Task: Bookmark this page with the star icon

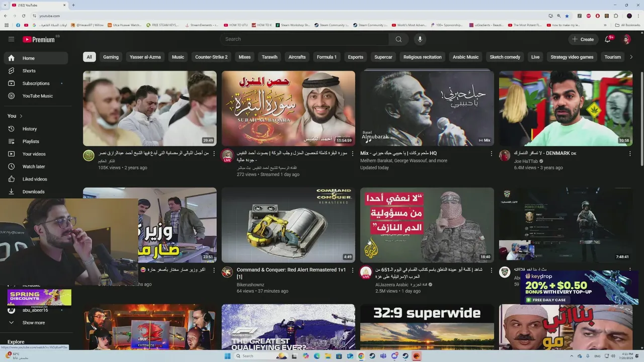Action: tap(567, 16)
